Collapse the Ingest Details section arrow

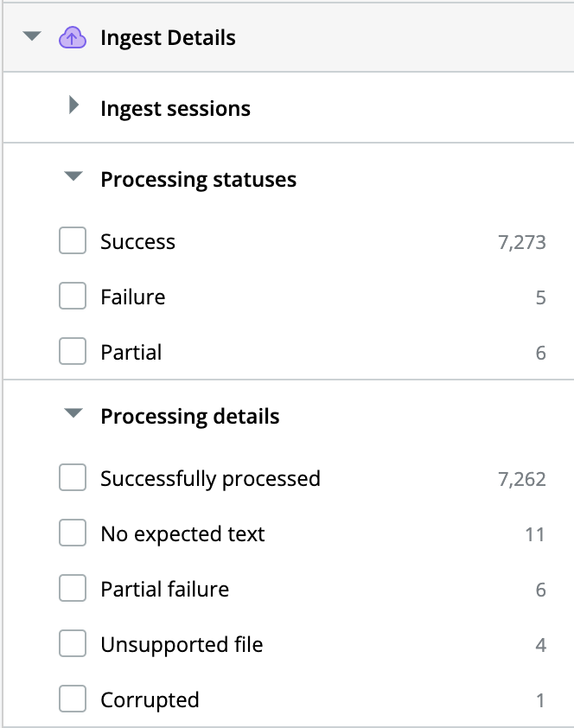coord(32,36)
